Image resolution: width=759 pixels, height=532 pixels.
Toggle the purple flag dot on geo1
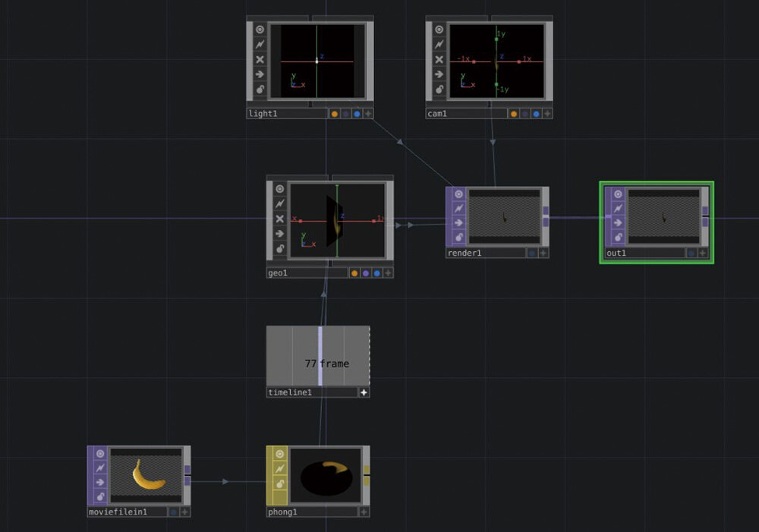pos(366,273)
